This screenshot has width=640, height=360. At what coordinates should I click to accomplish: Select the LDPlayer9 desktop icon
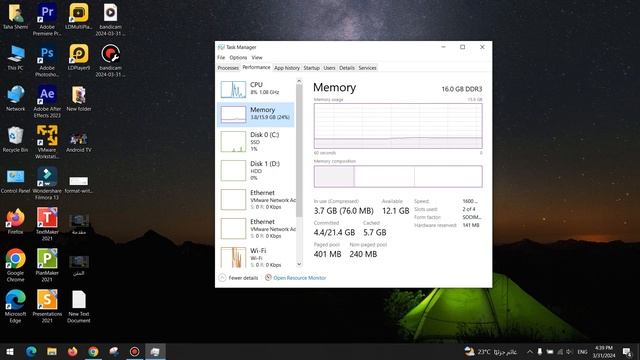coord(78,57)
